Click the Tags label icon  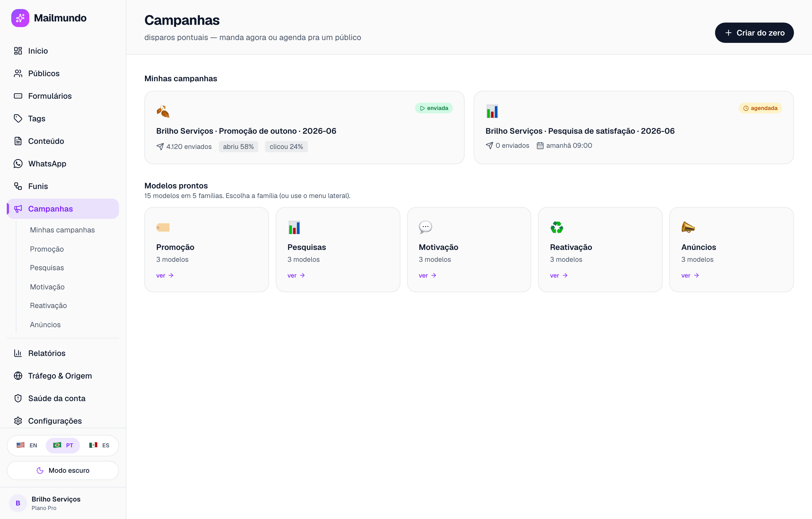coord(18,118)
